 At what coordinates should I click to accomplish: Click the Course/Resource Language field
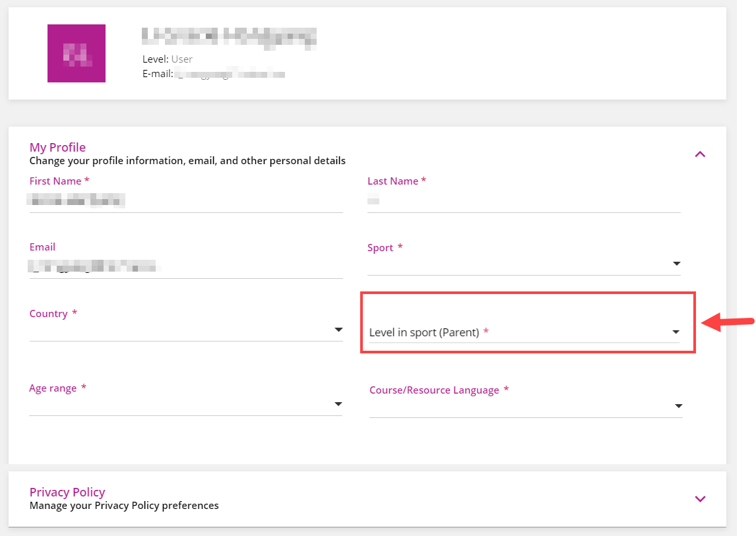(526, 406)
